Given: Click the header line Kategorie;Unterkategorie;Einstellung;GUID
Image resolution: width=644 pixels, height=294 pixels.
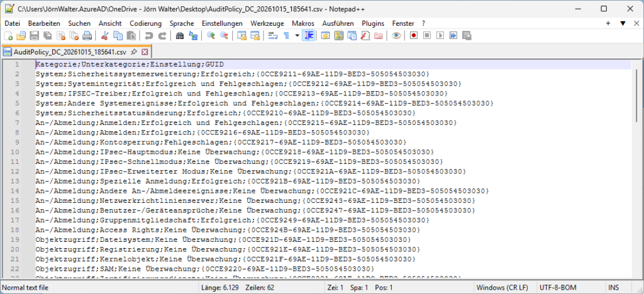Looking at the screenshot, I should click(x=130, y=64).
